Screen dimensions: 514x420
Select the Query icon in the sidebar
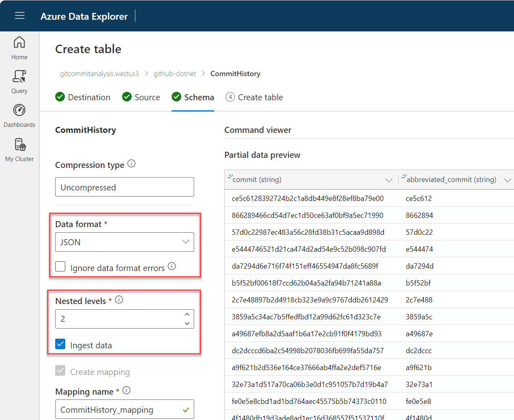point(19,81)
